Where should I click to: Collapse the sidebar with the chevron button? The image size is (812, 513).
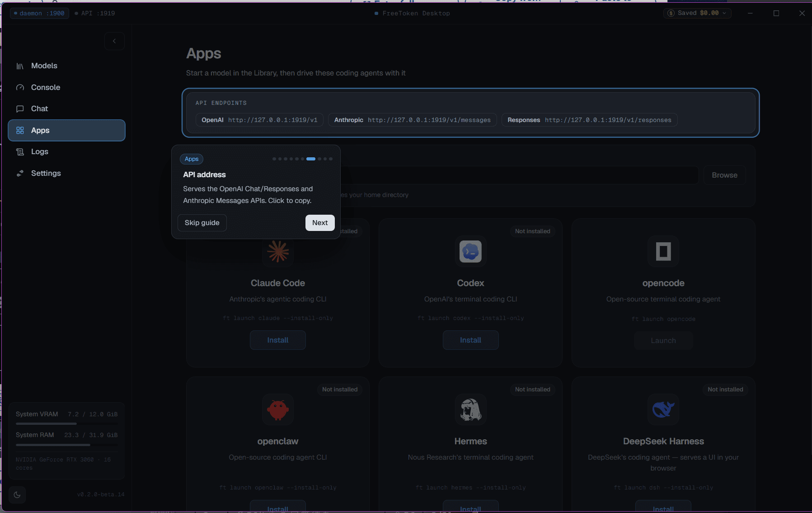pyautogui.click(x=114, y=41)
